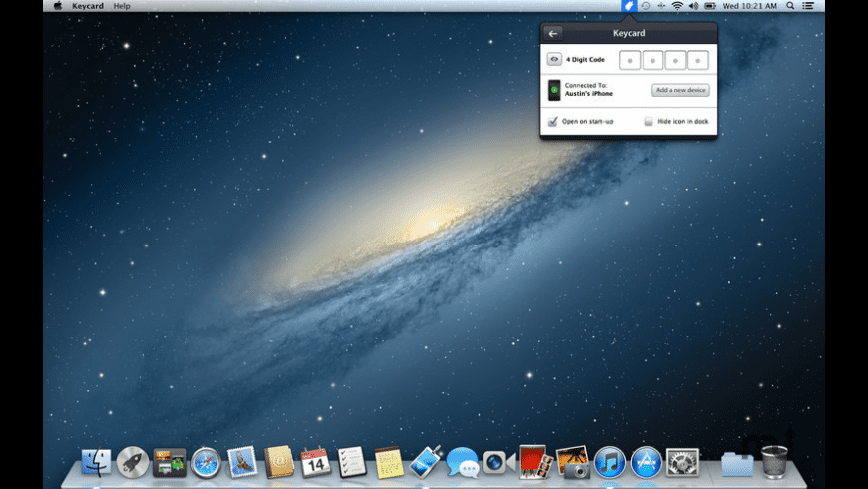The width and height of the screenshot is (868, 489).
Task: Click the Keycard menu bar icon
Action: coord(629,6)
